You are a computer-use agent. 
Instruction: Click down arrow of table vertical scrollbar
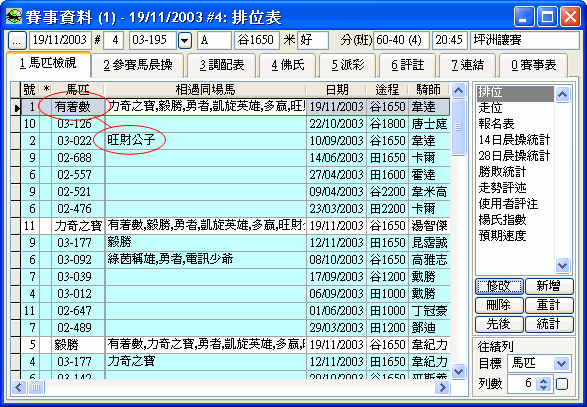point(459,371)
